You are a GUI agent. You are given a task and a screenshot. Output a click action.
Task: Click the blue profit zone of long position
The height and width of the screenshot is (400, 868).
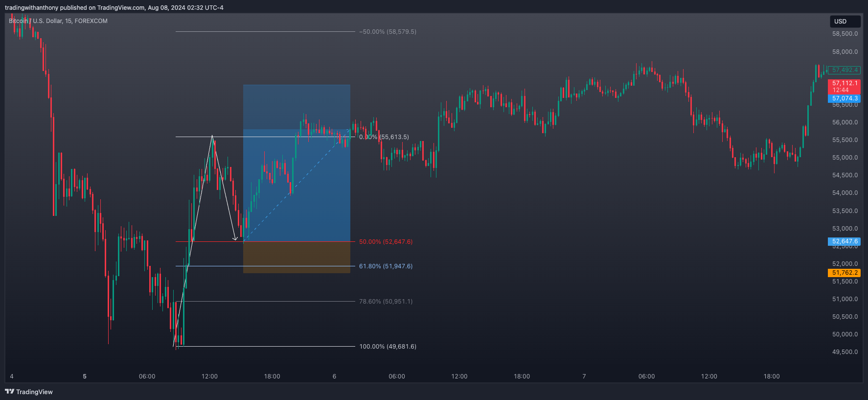point(297,163)
